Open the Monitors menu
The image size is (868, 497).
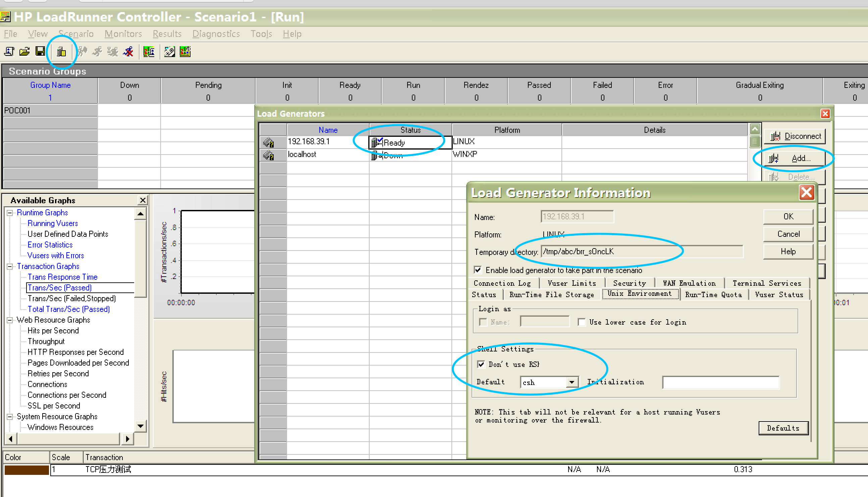(123, 34)
